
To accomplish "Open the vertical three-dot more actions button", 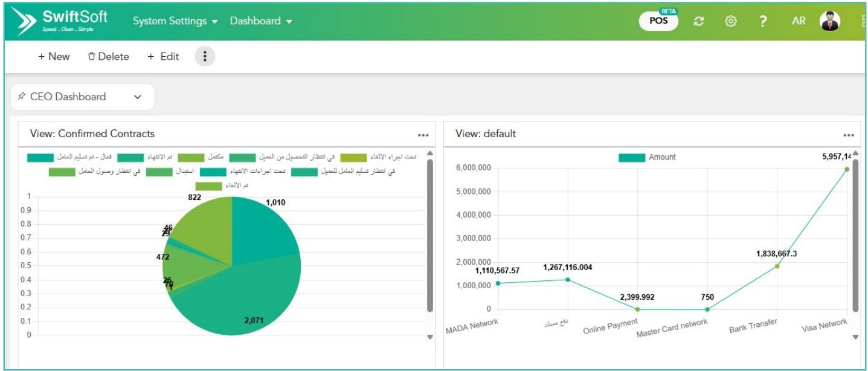I will 205,56.
